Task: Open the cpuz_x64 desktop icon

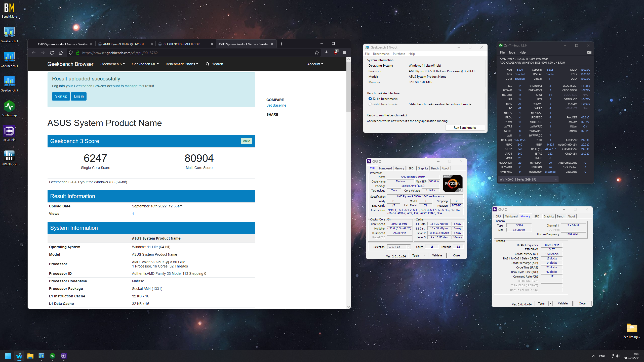Action: [9, 133]
